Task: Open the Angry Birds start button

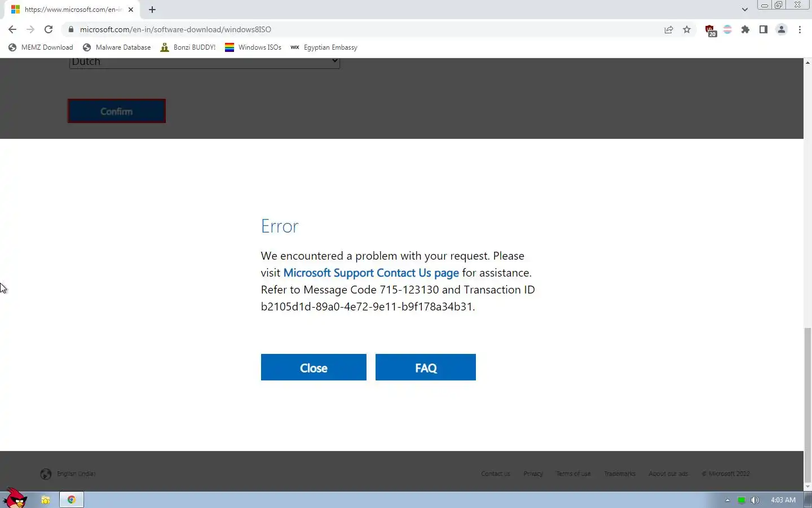Action: coord(15,498)
